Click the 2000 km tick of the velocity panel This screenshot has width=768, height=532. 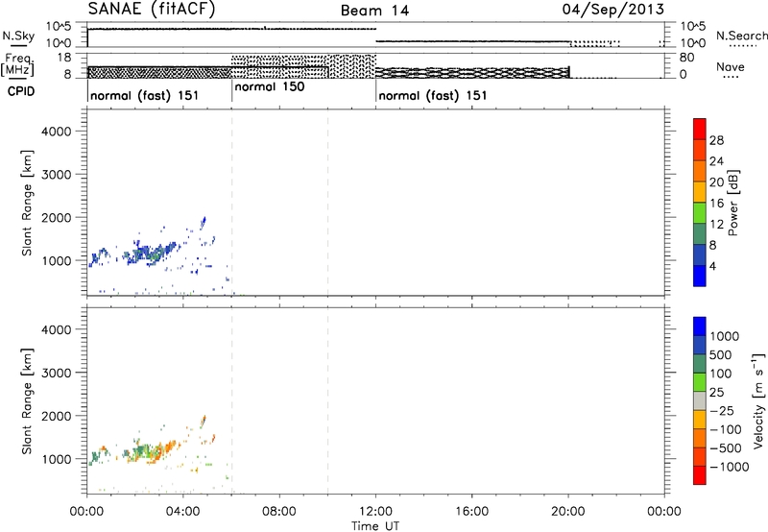pyautogui.click(x=56, y=416)
